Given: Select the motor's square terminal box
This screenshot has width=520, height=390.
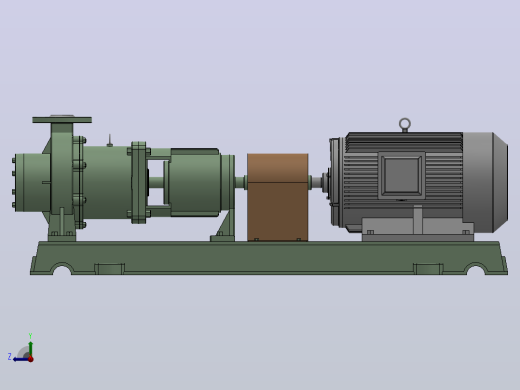Looking at the screenshot, I should pyautogui.click(x=402, y=175).
